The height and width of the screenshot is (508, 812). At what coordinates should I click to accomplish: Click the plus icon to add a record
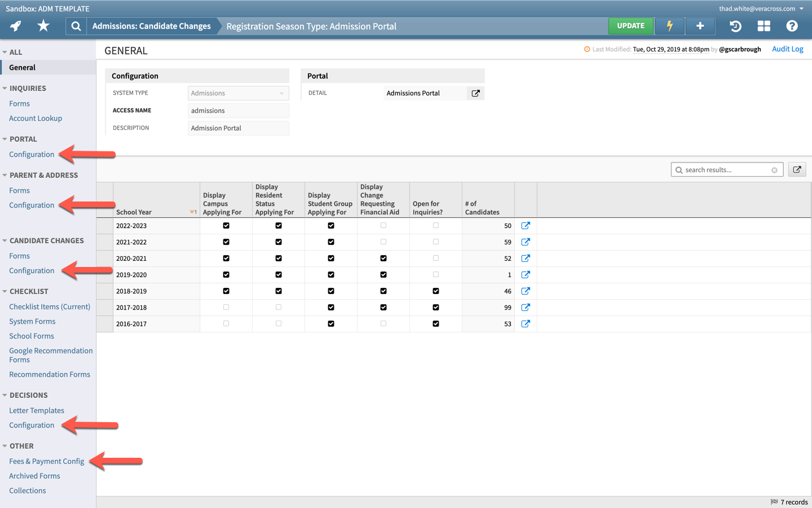coord(700,25)
